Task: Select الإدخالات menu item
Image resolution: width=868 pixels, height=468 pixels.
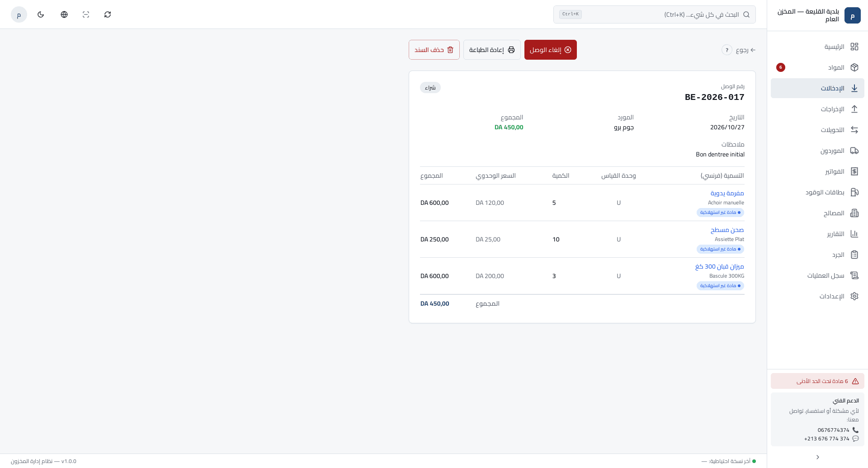Action: (x=817, y=88)
